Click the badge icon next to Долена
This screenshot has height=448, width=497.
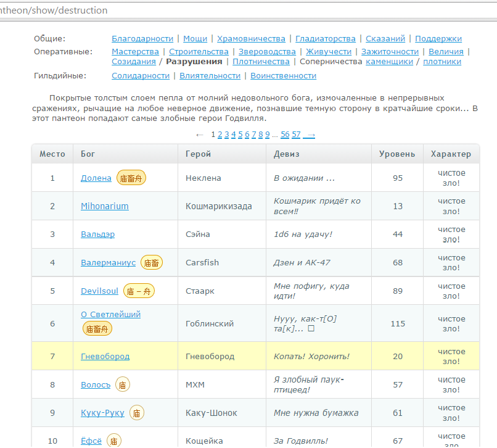click(131, 178)
